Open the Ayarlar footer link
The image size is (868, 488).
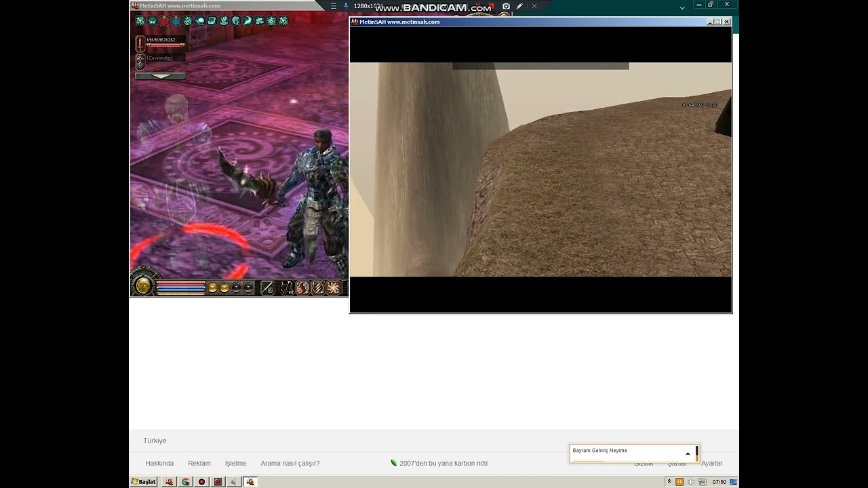pos(712,464)
